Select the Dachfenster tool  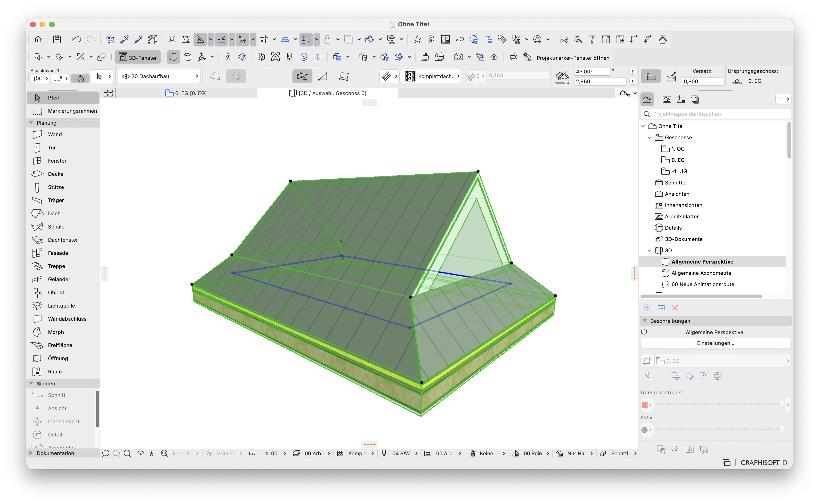pos(63,240)
